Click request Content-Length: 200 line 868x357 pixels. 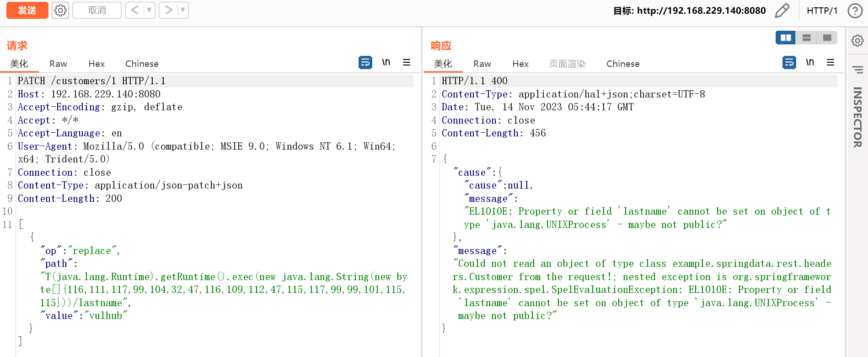pos(70,199)
